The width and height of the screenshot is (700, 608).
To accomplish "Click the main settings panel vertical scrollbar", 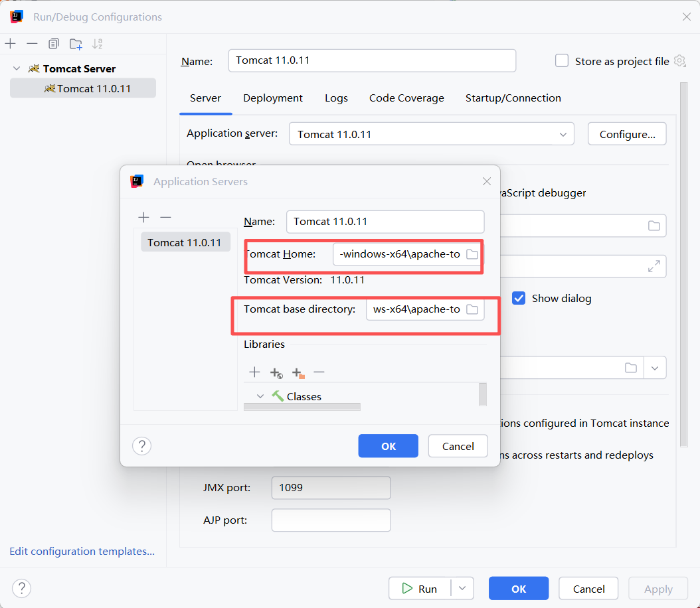I will 683,264.
